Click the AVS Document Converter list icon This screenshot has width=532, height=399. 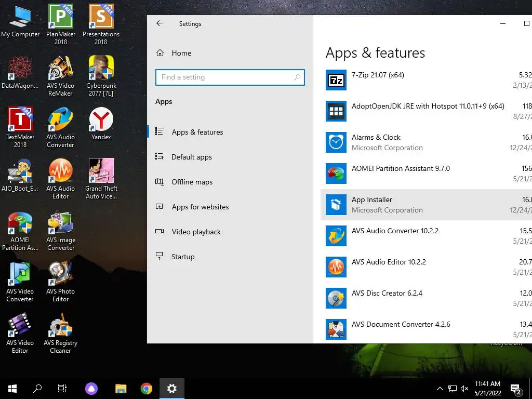tap(336, 329)
